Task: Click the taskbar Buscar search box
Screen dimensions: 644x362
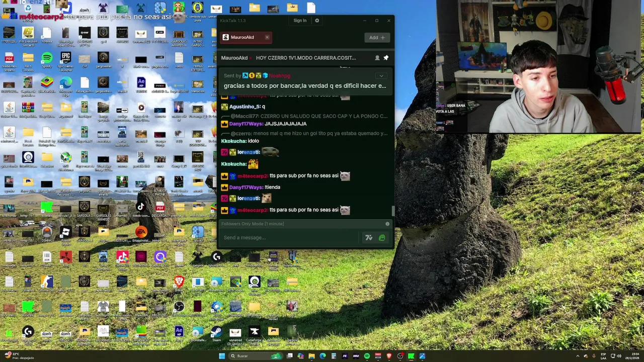Action: (256, 356)
